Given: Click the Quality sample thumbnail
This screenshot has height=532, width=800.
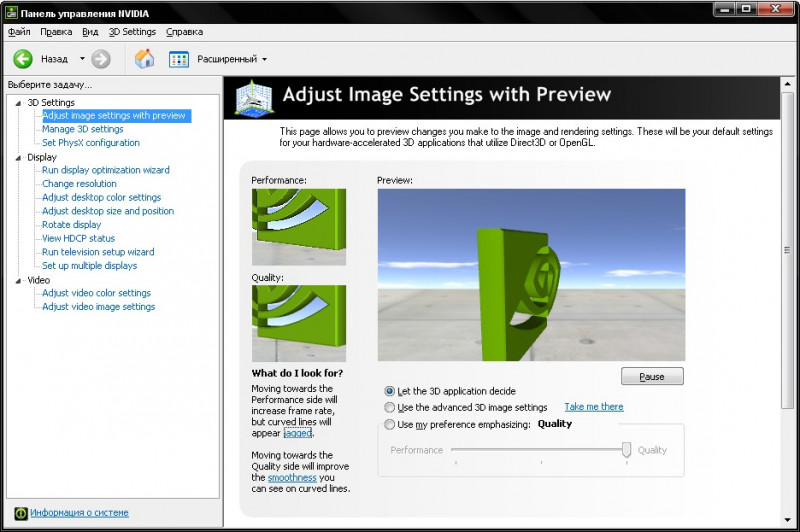Looking at the screenshot, I should pos(299,323).
